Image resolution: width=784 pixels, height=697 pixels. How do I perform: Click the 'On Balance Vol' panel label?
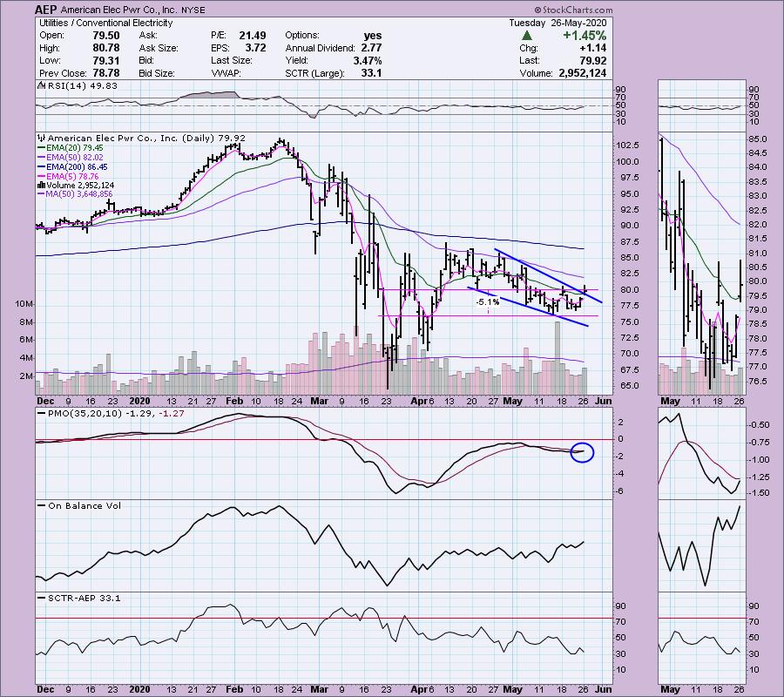84,505
